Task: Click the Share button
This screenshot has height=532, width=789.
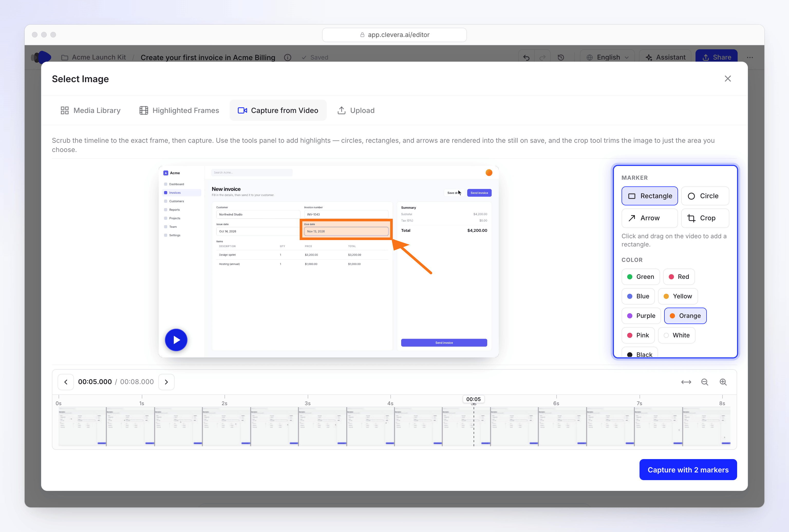Action: (x=716, y=57)
